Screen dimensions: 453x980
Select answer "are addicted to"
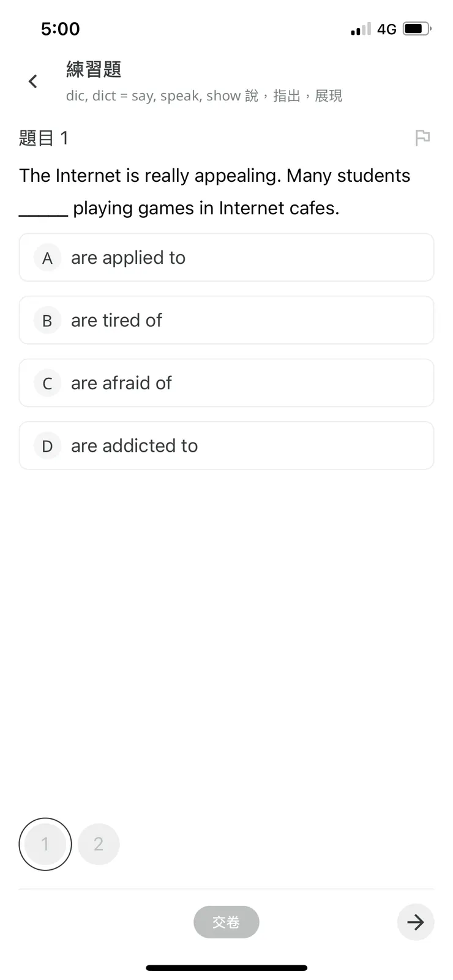(226, 446)
